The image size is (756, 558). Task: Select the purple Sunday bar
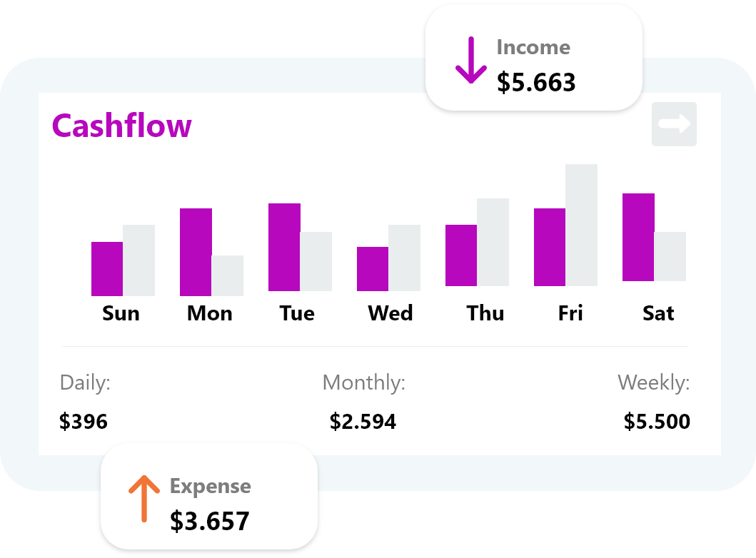tap(107, 269)
